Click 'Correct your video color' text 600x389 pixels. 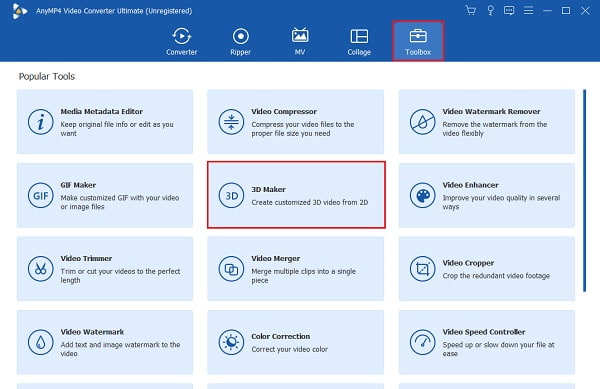(289, 349)
